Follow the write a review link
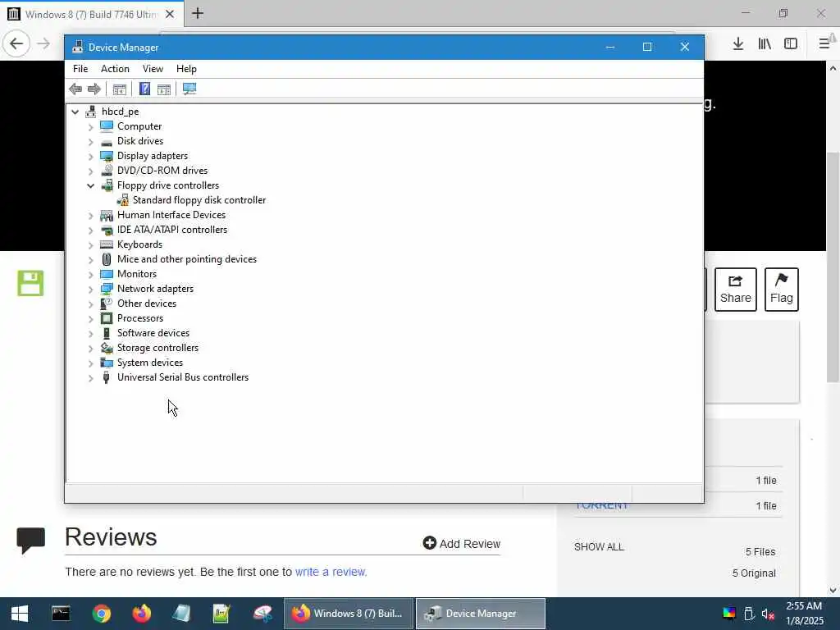 click(x=331, y=572)
